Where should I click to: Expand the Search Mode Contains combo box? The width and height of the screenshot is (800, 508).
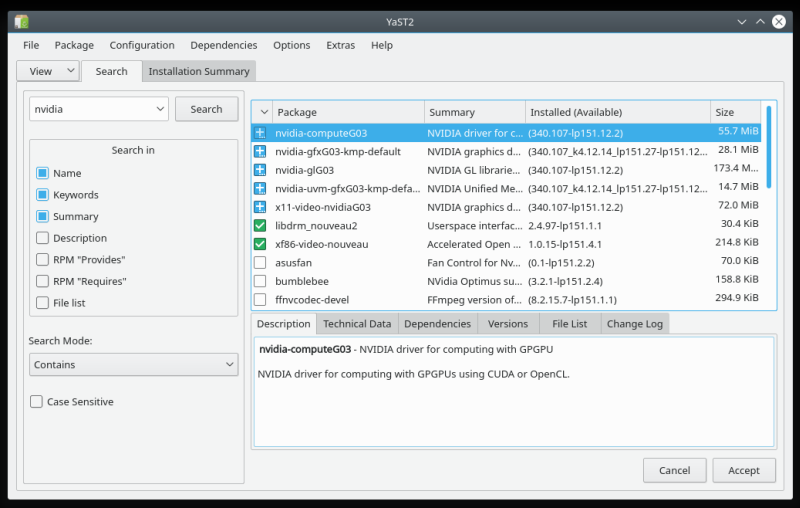coord(133,365)
